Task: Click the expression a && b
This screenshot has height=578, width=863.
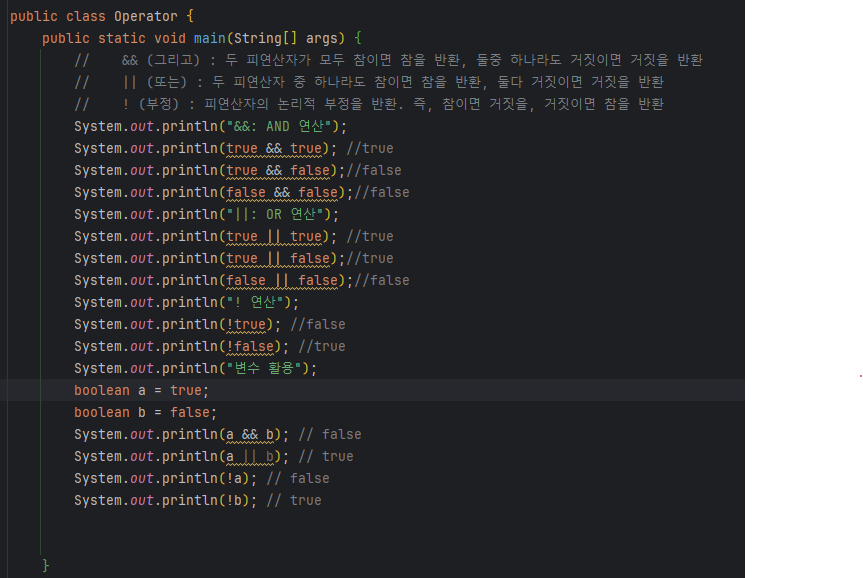Action: pyautogui.click(x=250, y=435)
